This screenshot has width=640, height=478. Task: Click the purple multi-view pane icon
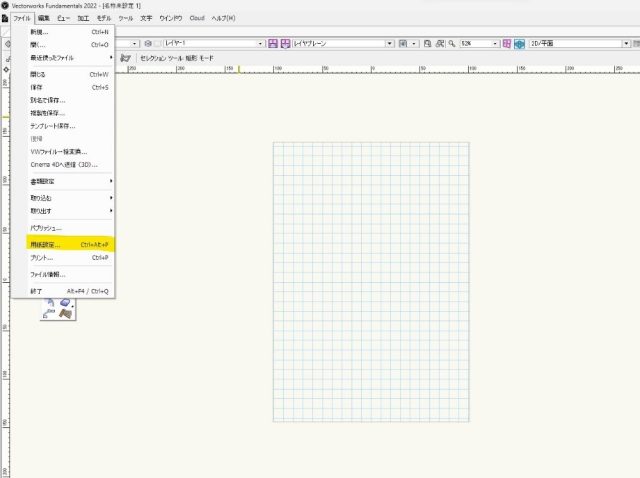tap(507, 44)
